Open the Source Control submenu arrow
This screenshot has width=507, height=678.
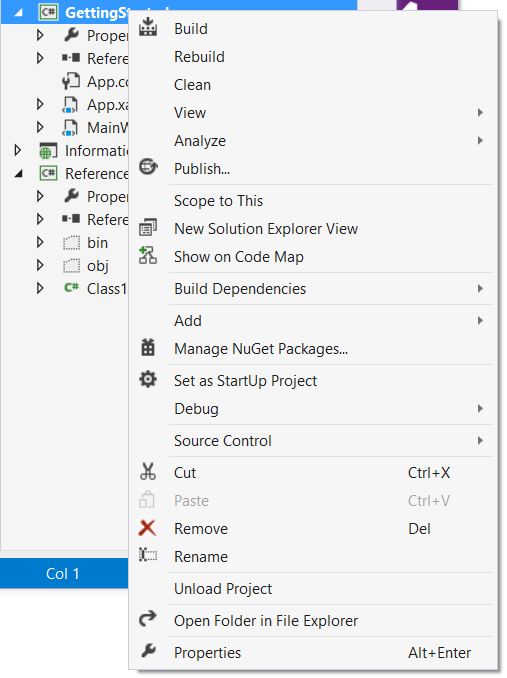point(480,441)
